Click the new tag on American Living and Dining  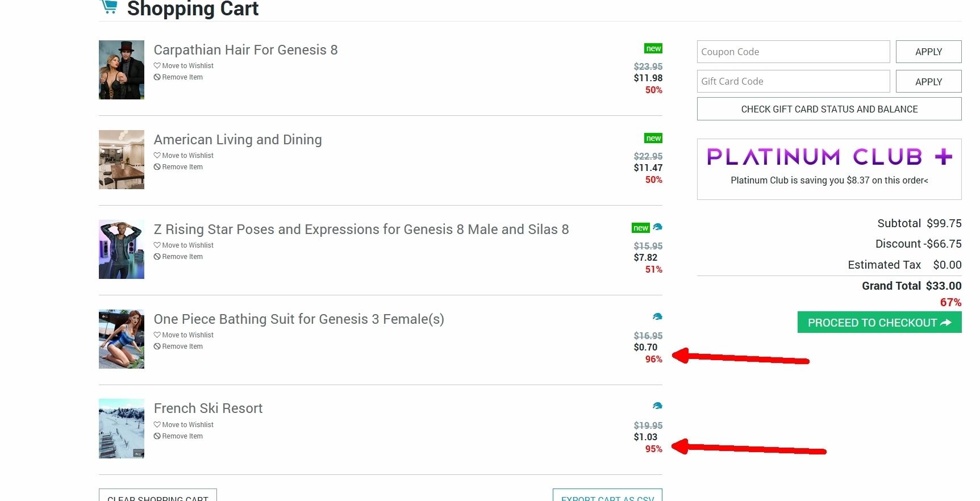[x=653, y=139]
